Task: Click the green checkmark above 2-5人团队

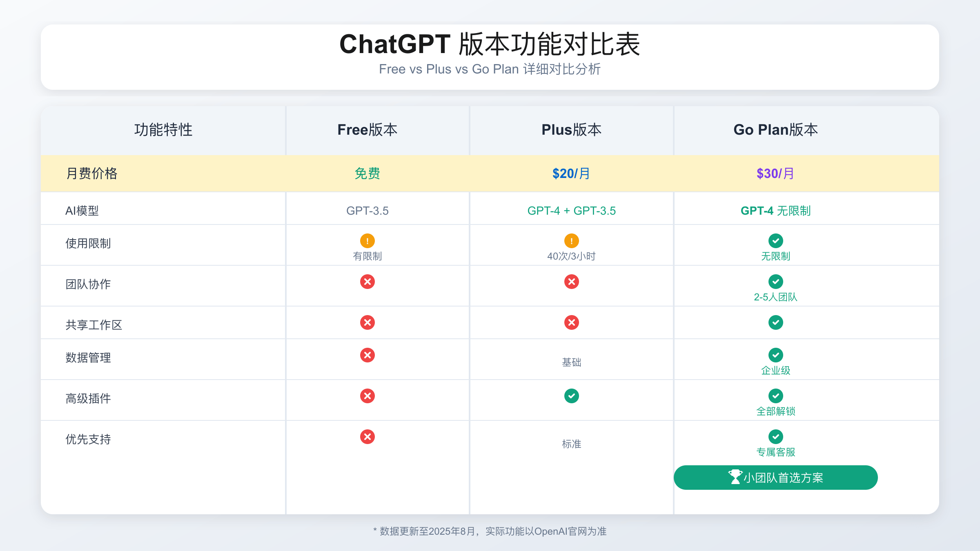Action: pyautogui.click(x=776, y=282)
